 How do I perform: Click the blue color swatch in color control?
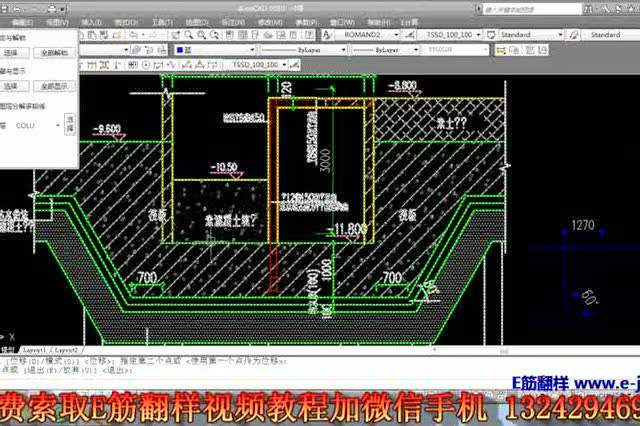[x=180, y=50]
